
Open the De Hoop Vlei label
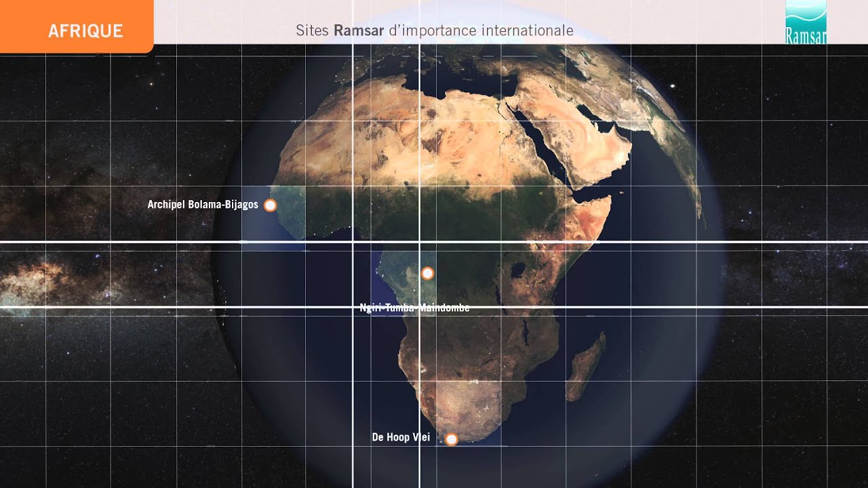pos(401,438)
